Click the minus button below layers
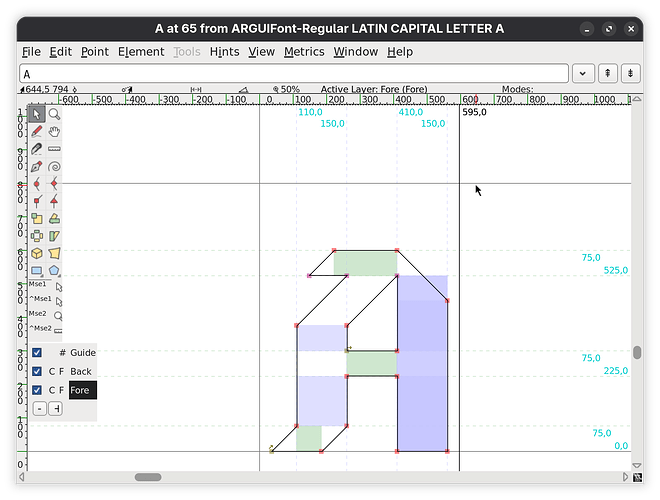Viewport: 660px width, 500px height. pyautogui.click(x=39, y=408)
